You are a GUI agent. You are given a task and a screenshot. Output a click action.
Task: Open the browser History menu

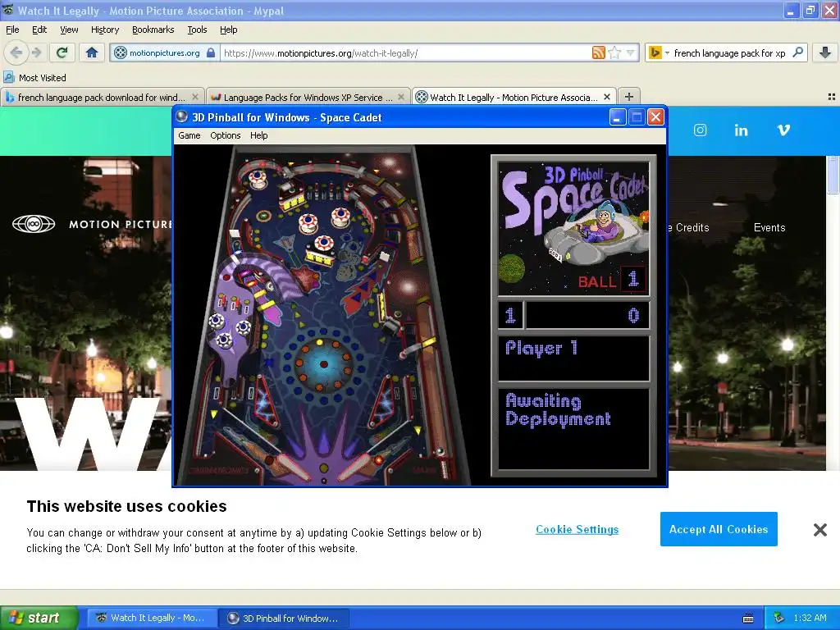[x=105, y=30]
